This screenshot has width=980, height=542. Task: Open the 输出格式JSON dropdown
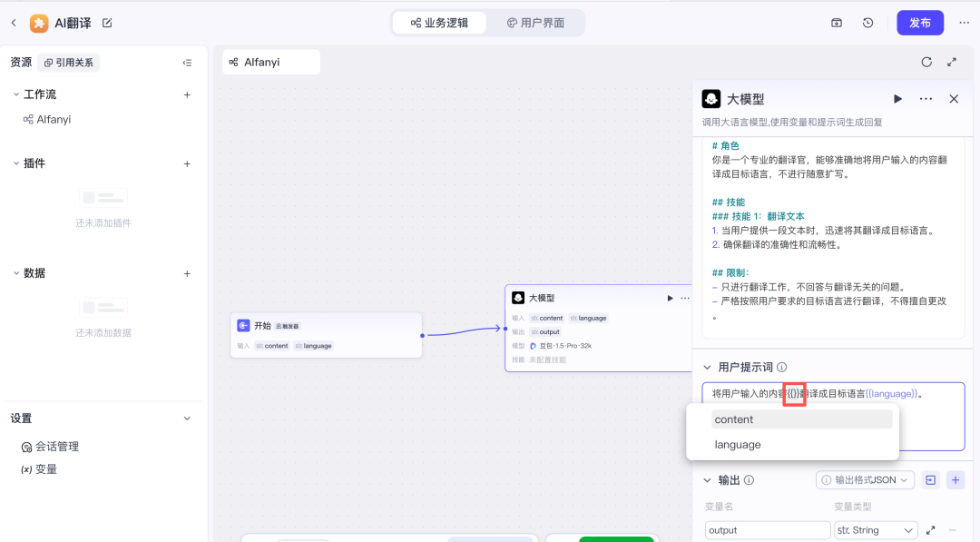click(x=865, y=480)
